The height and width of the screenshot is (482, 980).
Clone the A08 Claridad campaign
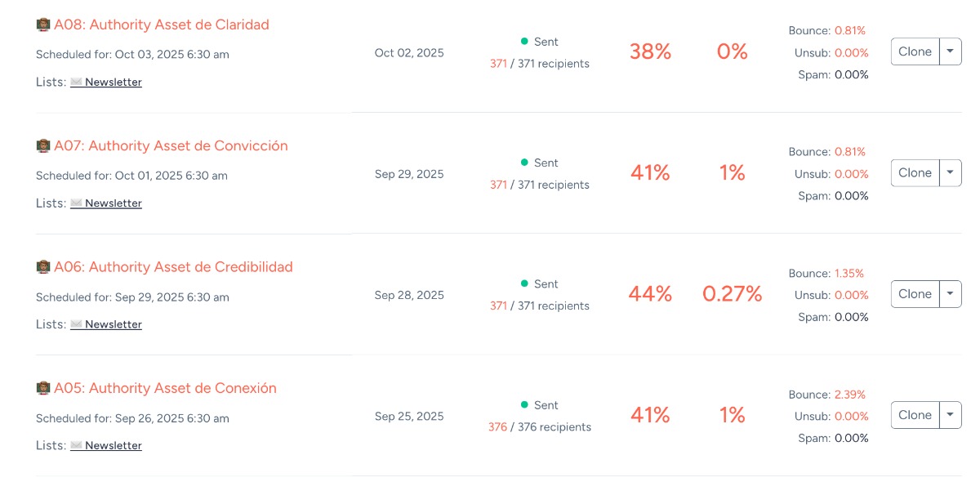(x=915, y=51)
